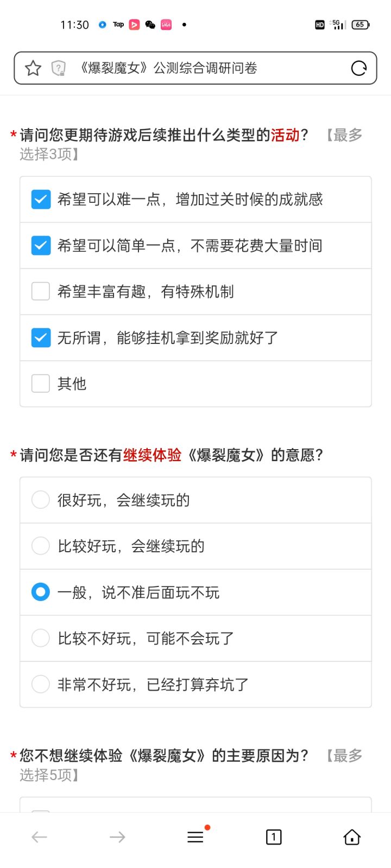Open the tab switcher showing 1
391x868 pixels.
pyautogui.click(x=274, y=837)
